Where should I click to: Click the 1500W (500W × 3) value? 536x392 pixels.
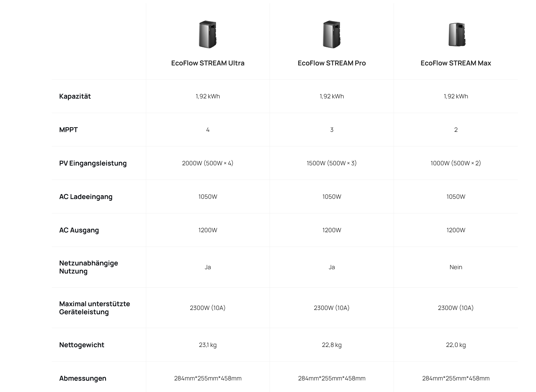[332, 163]
